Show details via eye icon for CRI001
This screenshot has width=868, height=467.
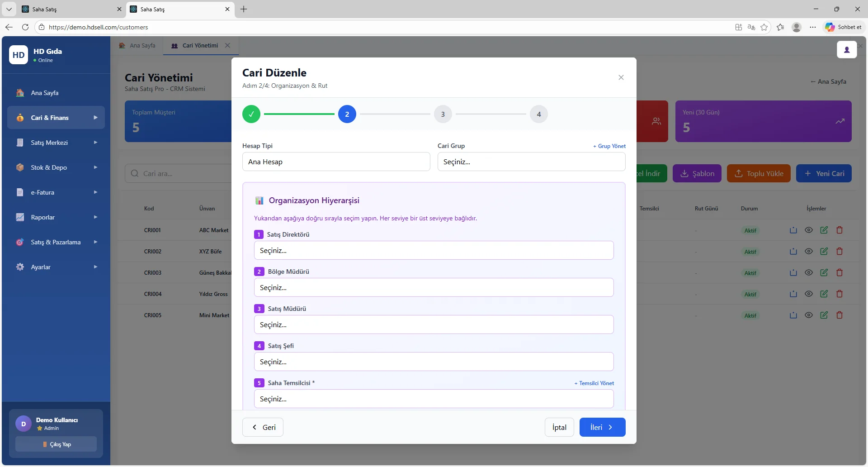808,230
